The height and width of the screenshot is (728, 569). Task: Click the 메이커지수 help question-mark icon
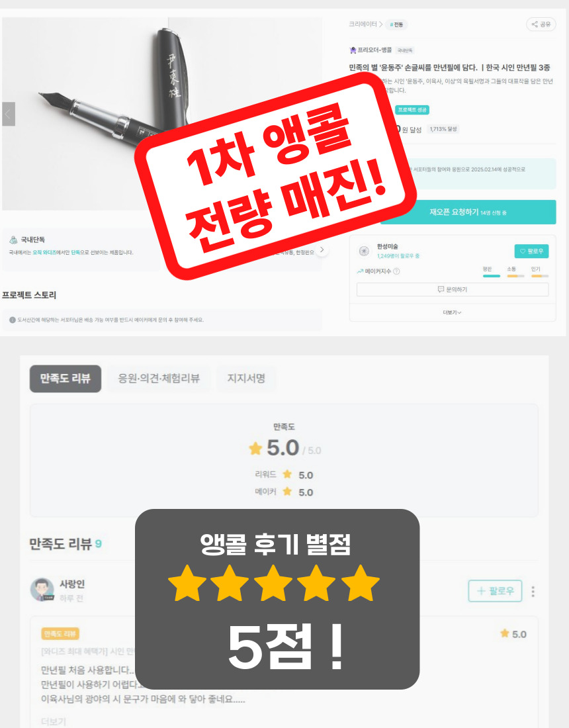396,271
